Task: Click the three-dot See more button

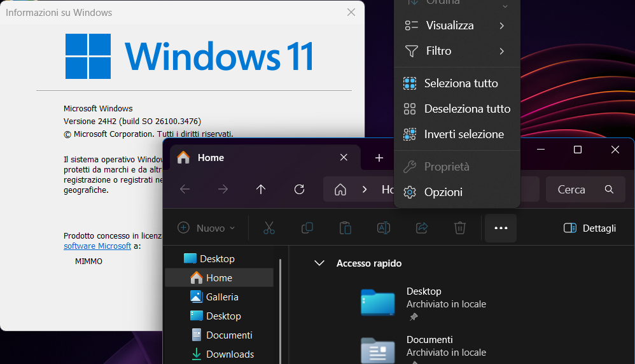Action: (501, 228)
